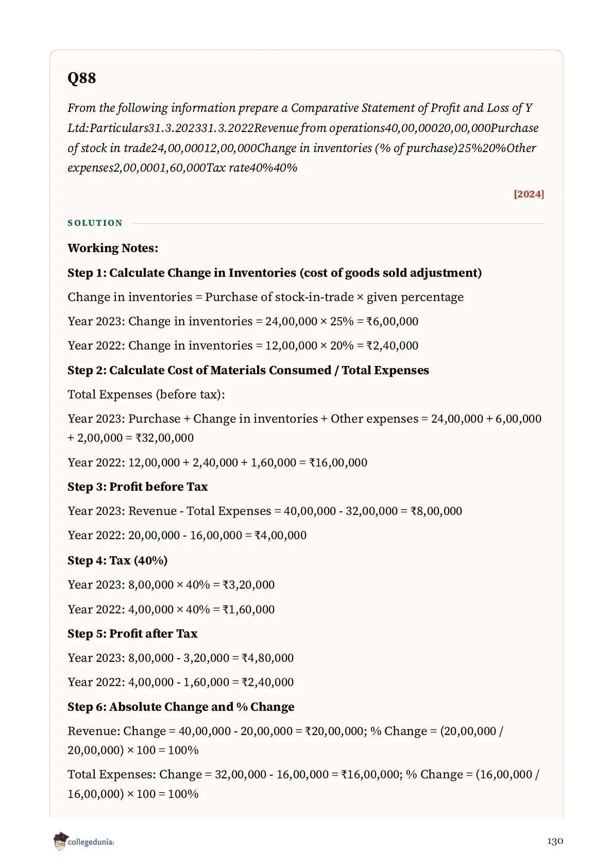Click the Year 2023 inventories ₹6,00,000 line
Viewport: 613px width, 868px height.
click(x=243, y=321)
